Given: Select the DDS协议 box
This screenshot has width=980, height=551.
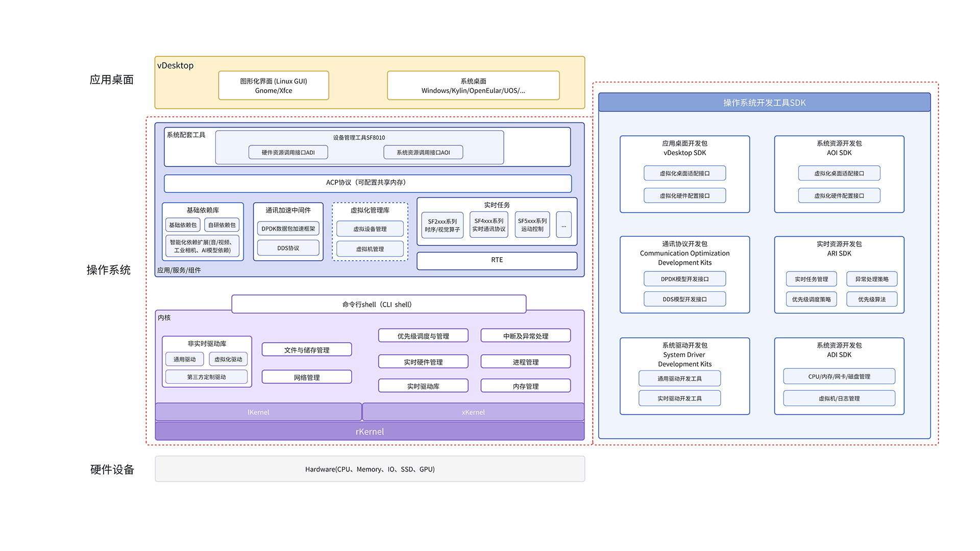Looking at the screenshot, I should coord(288,248).
